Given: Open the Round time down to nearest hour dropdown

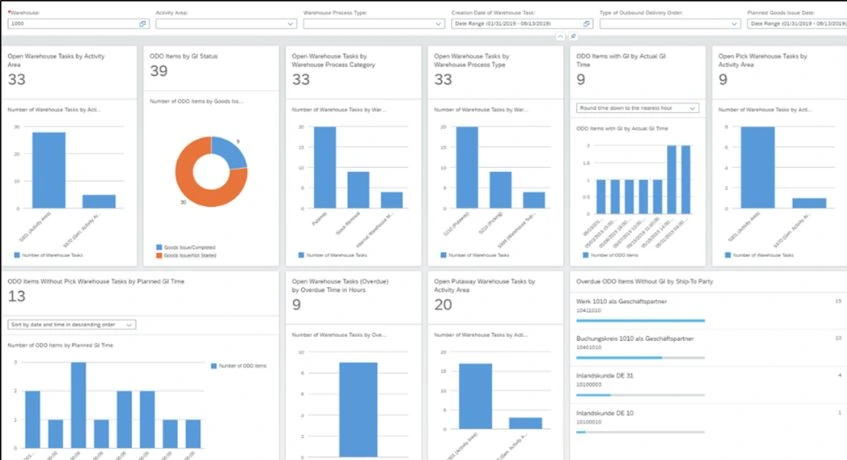Looking at the screenshot, I should coord(637,108).
